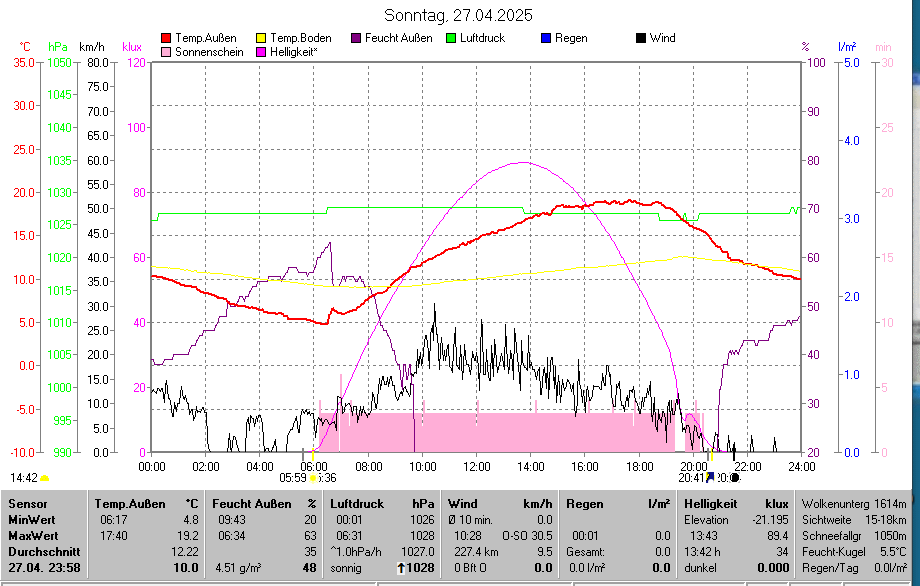Click the 'Sichtweite 15-18km' entry
Screen dimensions: 920x586
click(854, 520)
